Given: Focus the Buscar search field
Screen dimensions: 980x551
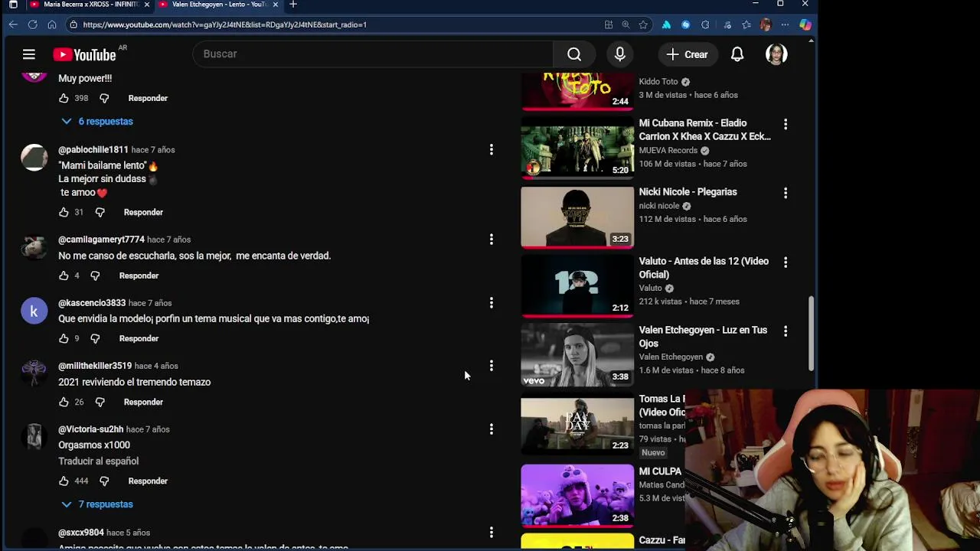Looking at the screenshot, I should pyautogui.click(x=373, y=54).
